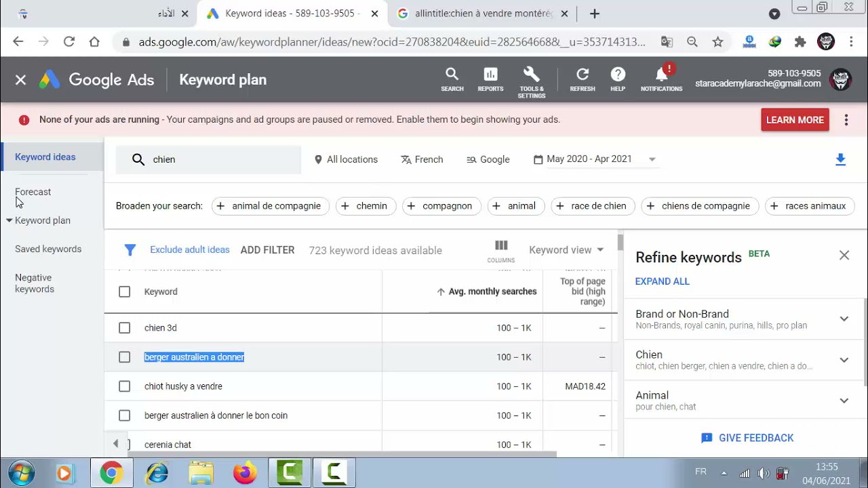
Task: Check berger australien à donner le bon coin row
Action: pos(124,415)
